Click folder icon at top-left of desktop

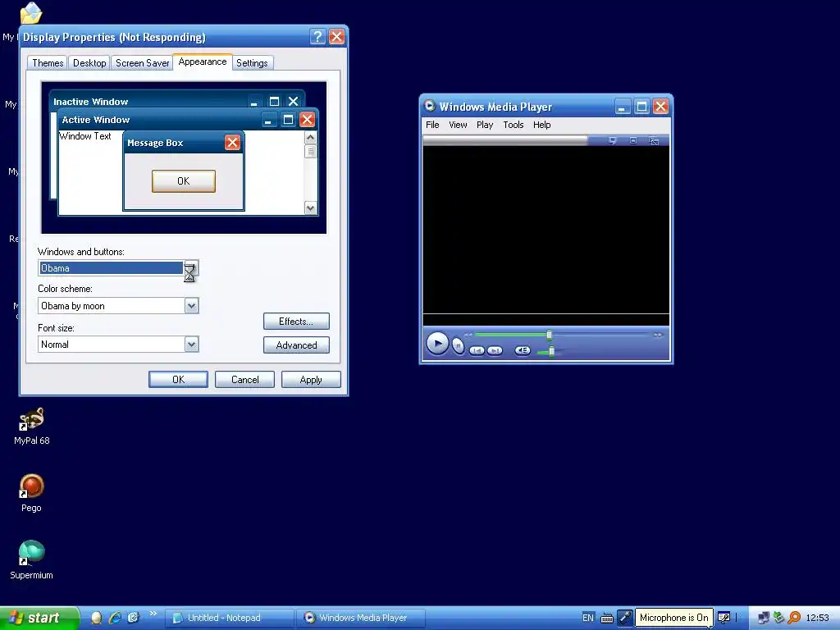coord(31,13)
